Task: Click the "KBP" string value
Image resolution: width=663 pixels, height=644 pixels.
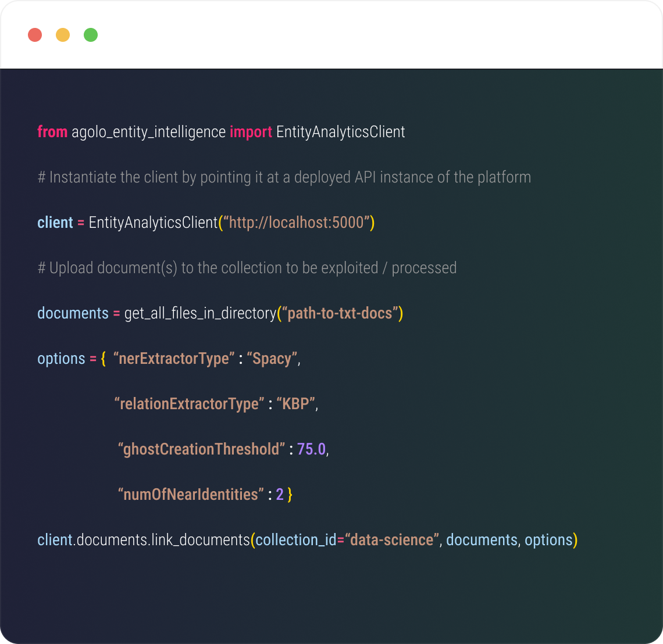Action: tap(297, 404)
